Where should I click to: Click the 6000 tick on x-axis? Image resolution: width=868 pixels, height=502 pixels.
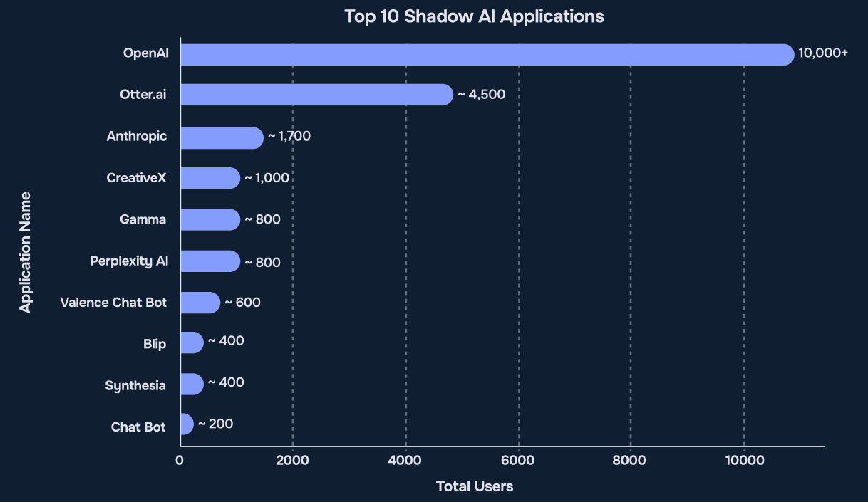click(518, 461)
